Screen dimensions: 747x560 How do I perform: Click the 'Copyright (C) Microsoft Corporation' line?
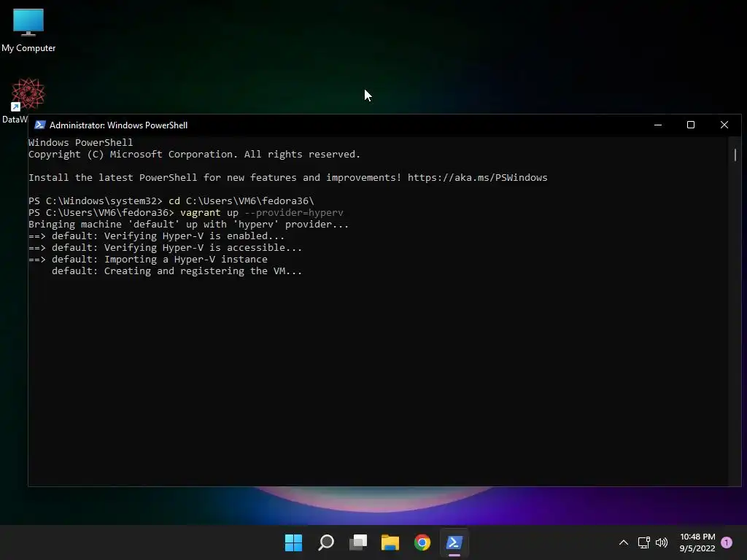[x=194, y=155]
